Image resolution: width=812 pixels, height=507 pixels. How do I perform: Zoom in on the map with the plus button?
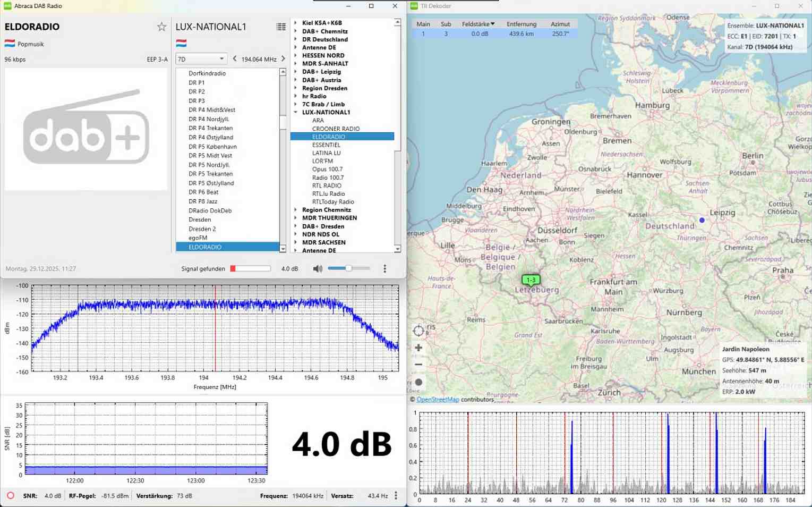pos(418,348)
